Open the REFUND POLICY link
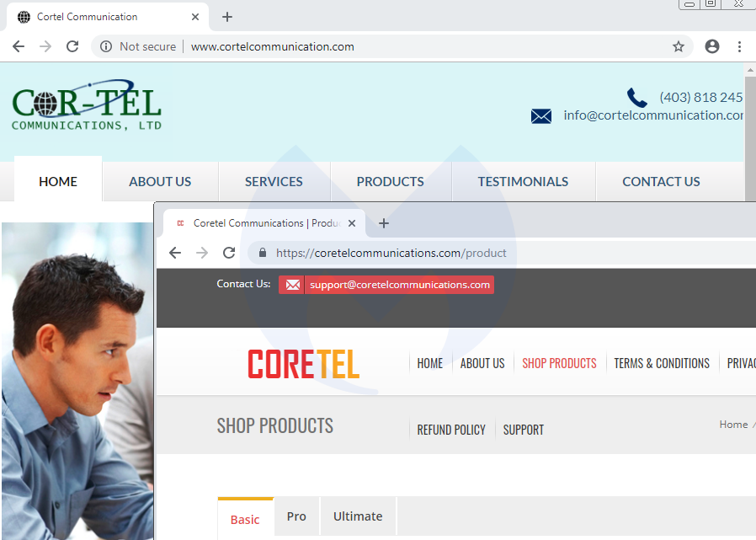 451,430
